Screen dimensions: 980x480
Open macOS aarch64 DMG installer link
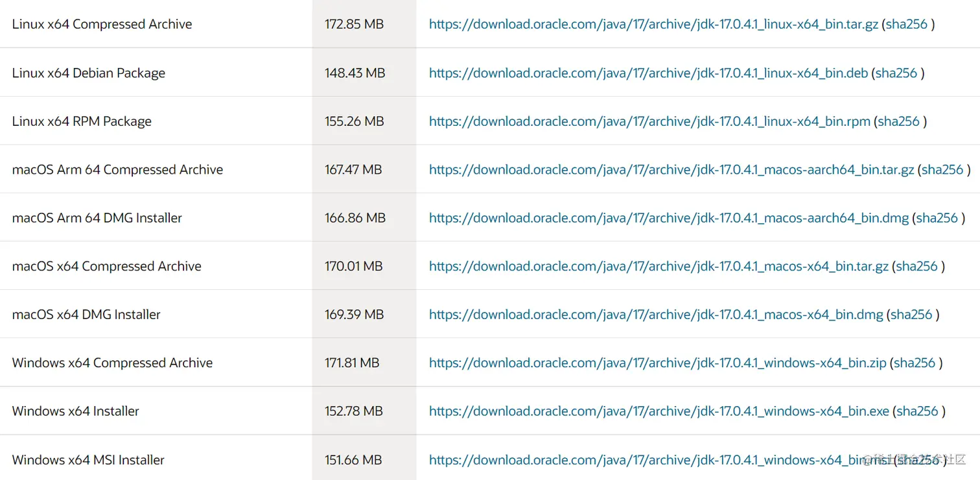click(669, 219)
